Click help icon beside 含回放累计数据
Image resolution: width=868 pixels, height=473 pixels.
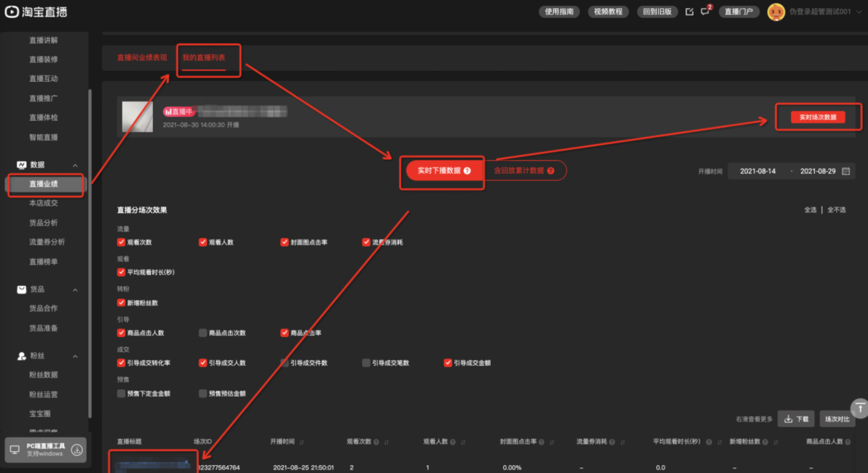point(550,171)
